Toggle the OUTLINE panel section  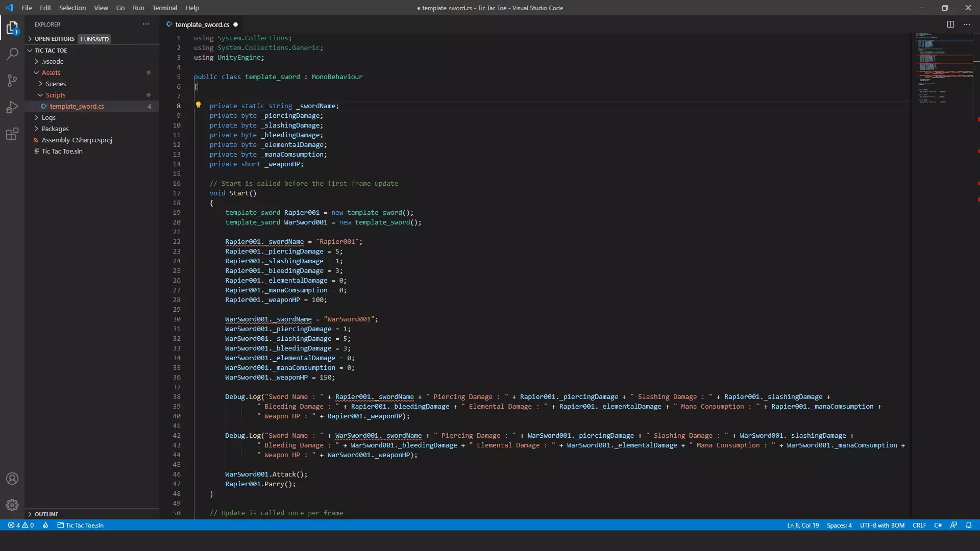pos(45,513)
